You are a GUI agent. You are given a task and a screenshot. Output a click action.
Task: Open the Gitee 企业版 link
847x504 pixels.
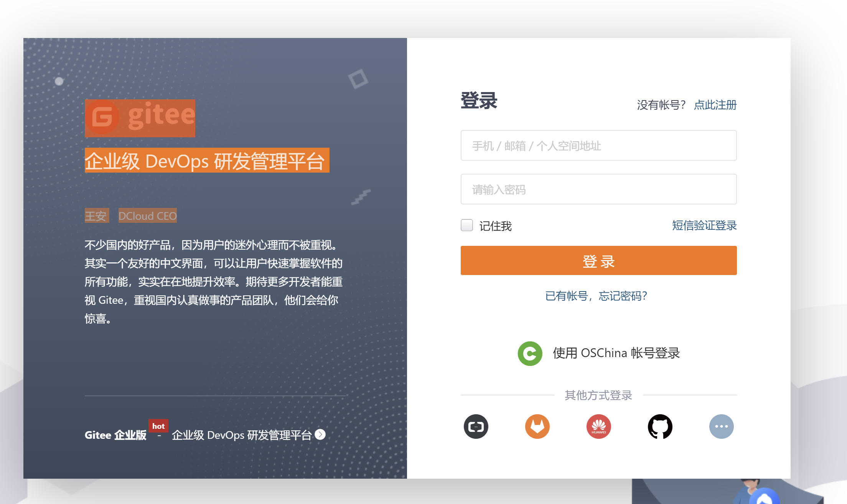(115, 435)
